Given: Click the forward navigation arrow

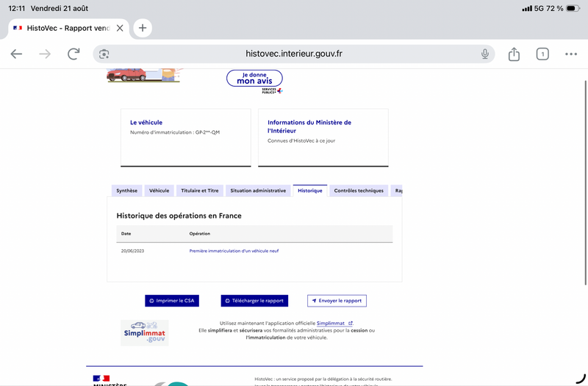Looking at the screenshot, I should point(45,54).
